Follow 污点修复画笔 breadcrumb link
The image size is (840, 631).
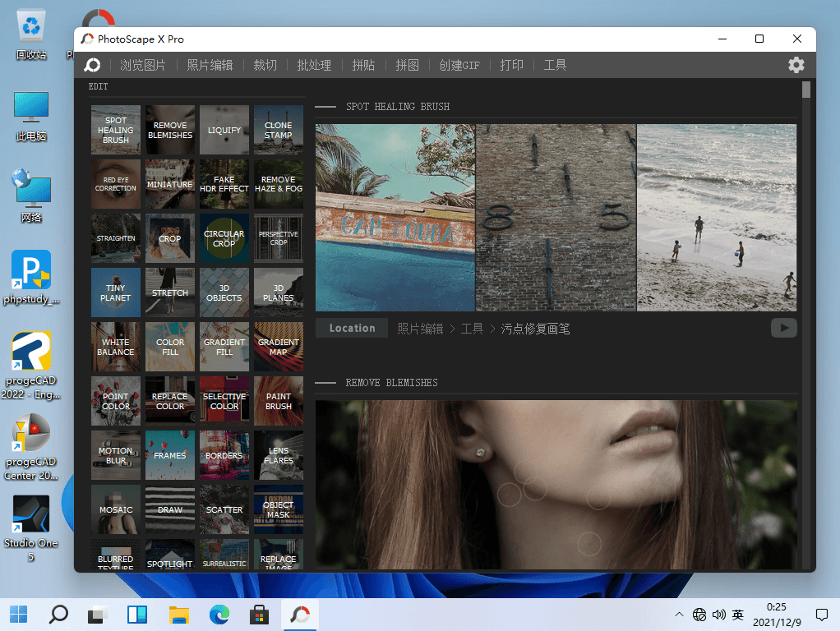click(535, 329)
